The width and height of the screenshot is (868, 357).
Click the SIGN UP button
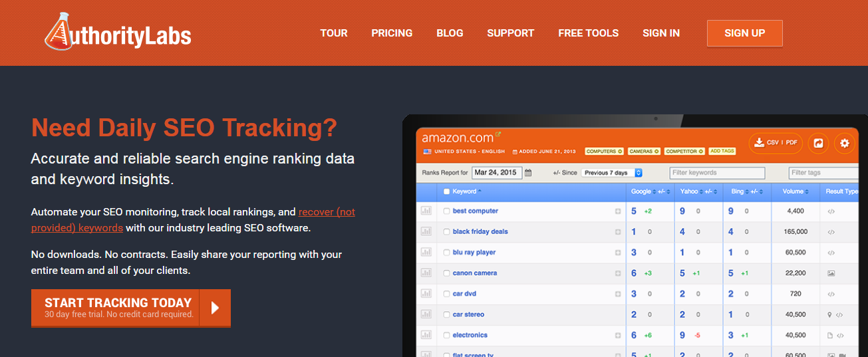click(x=745, y=33)
